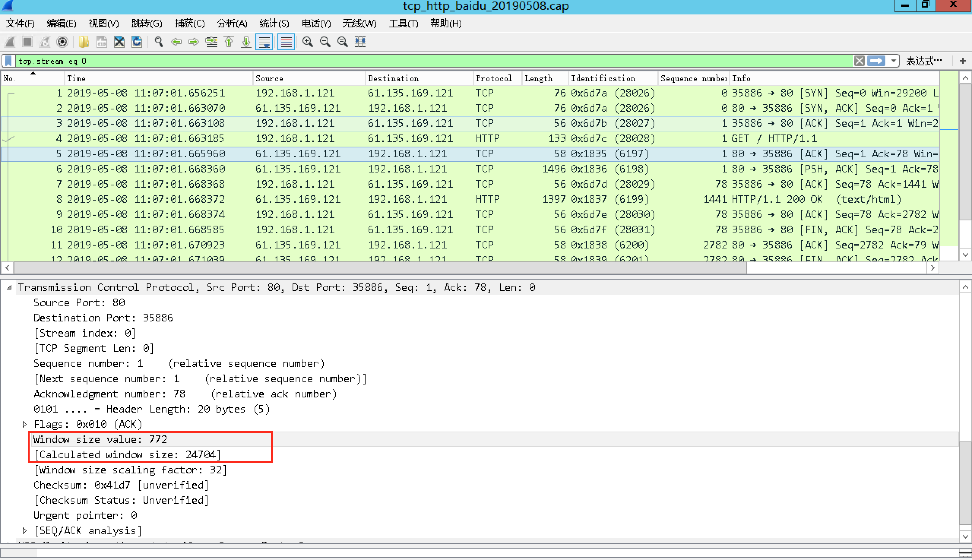972x560 pixels.
Task: Reload the current capture file
Action: tap(137, 42)
